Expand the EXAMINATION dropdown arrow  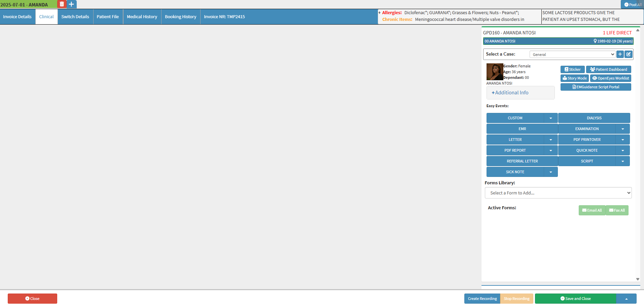(623, 129)
